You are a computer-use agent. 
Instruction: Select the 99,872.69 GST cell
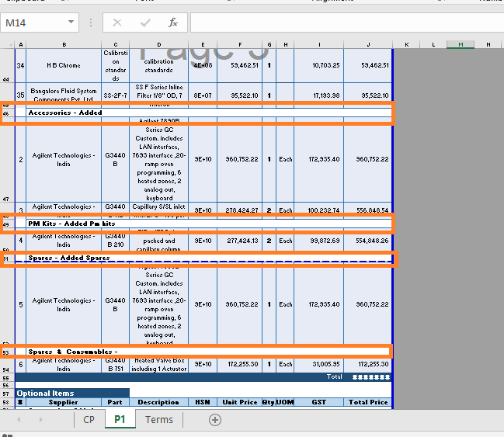pyautogui.click(x=319, y=241)
